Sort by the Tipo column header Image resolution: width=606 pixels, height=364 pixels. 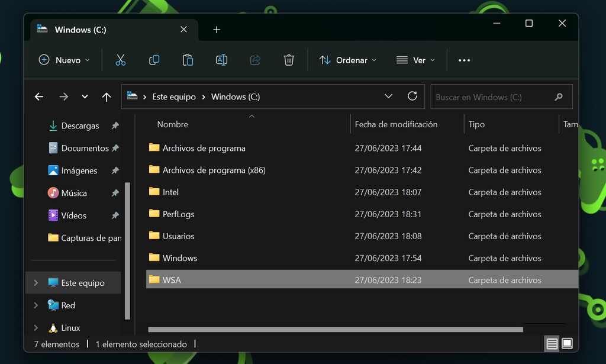click(476, 124)
